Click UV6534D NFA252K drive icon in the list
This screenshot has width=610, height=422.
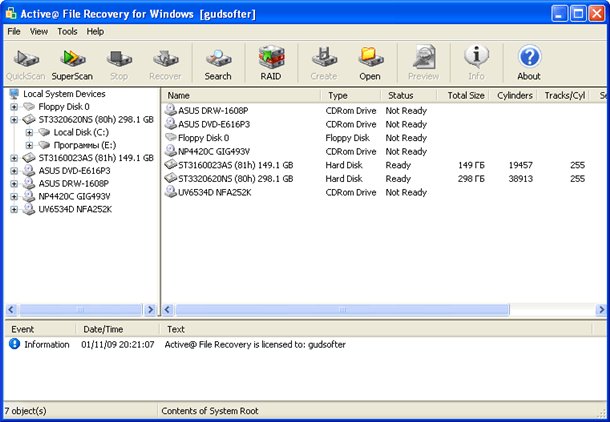[x=170, y=192]
